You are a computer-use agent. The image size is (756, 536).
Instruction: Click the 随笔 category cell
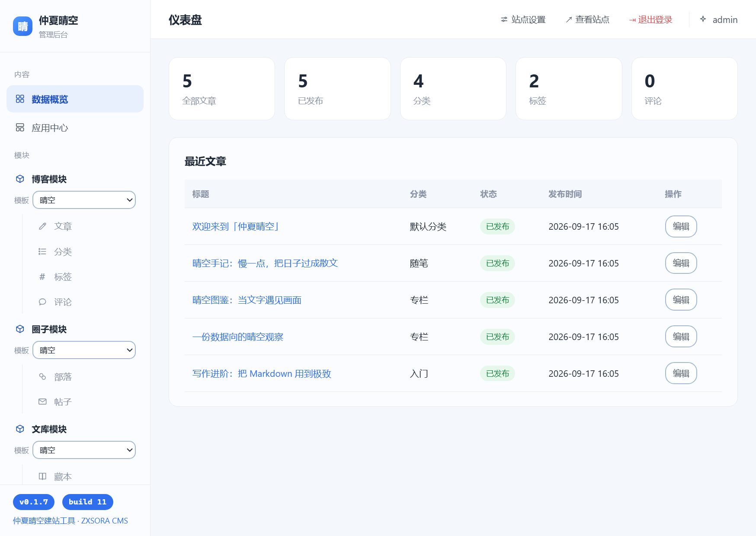[x=419, y=263]
